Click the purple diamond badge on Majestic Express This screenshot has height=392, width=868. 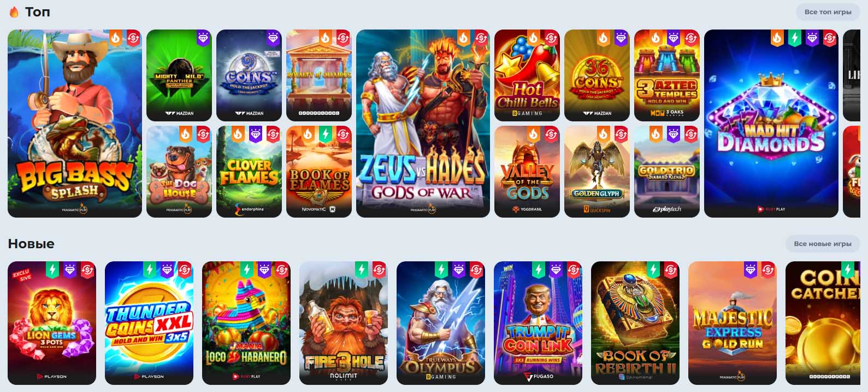pyautogui.click(x=751, y=270)
